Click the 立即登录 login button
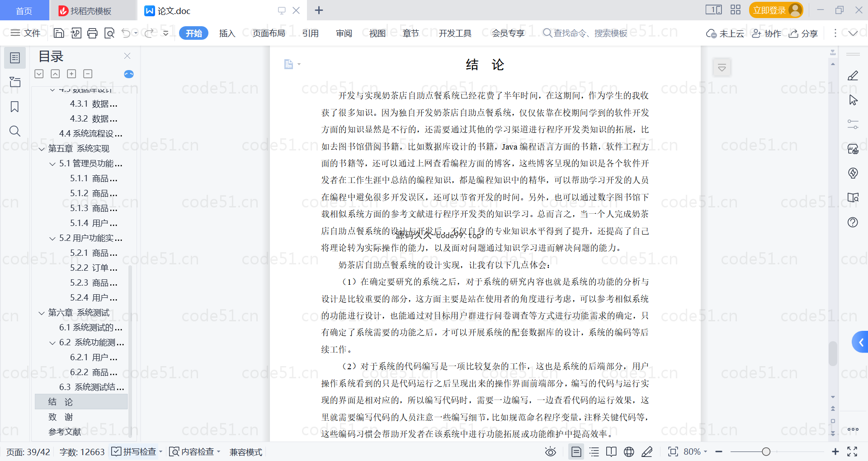This screenshot has width=868, height=461. pyautogui.click(x=776, y=10)
